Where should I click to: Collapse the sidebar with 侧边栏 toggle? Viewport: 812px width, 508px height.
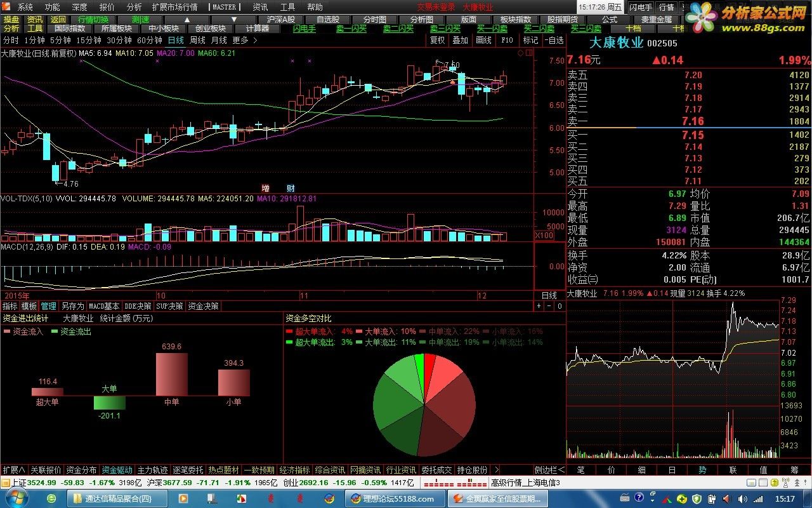coord(549,470)
